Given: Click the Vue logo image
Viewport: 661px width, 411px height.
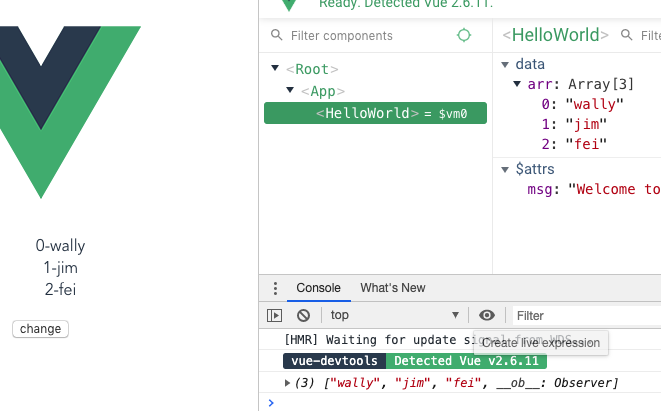Looking at the screenshot, I should coord(70,112).
